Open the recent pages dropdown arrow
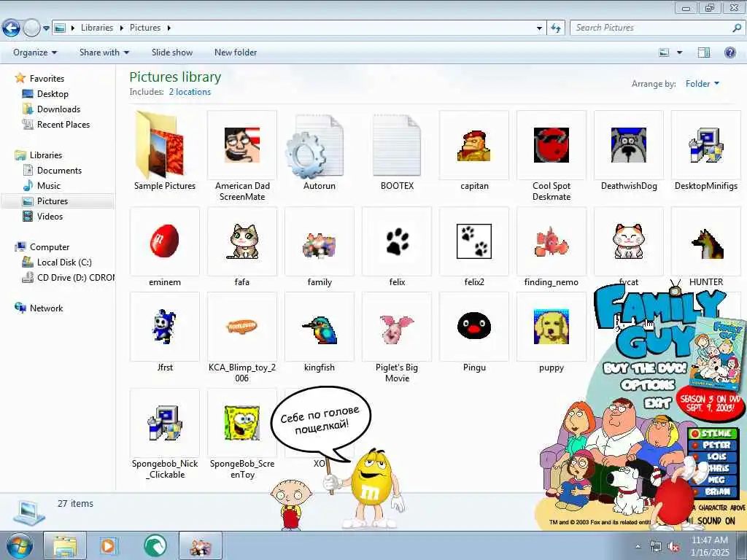Viewport: 747px width, 560px height. [x=46, y=28]
